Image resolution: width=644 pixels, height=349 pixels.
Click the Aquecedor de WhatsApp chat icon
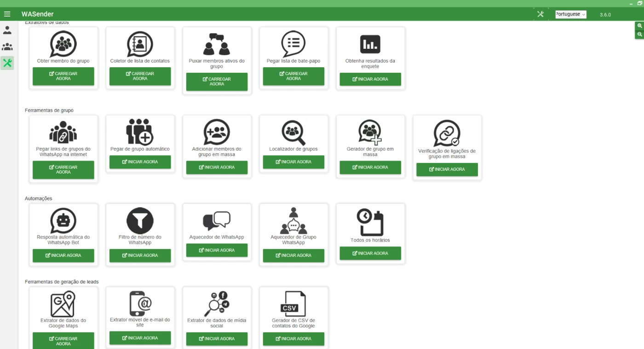[x=217, y=221]
